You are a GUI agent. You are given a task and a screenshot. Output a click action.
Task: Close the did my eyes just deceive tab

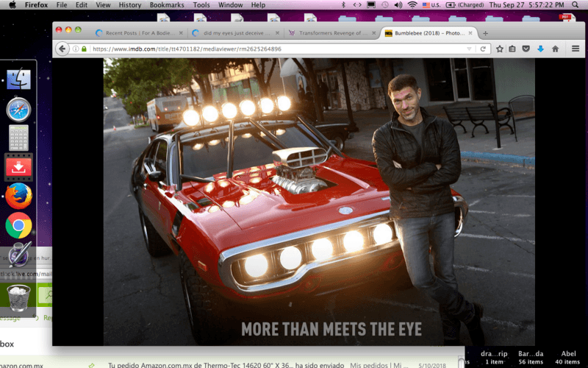coord(277,33)
